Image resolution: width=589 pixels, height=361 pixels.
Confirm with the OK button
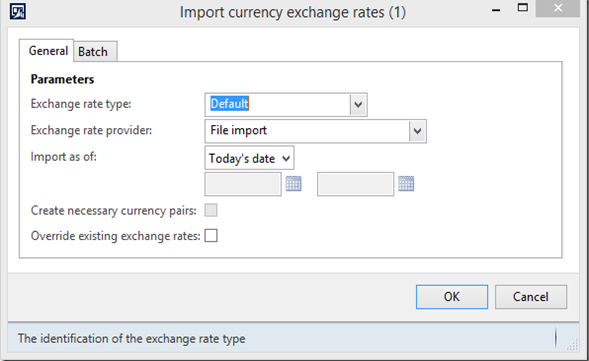(x=452, y=297)
